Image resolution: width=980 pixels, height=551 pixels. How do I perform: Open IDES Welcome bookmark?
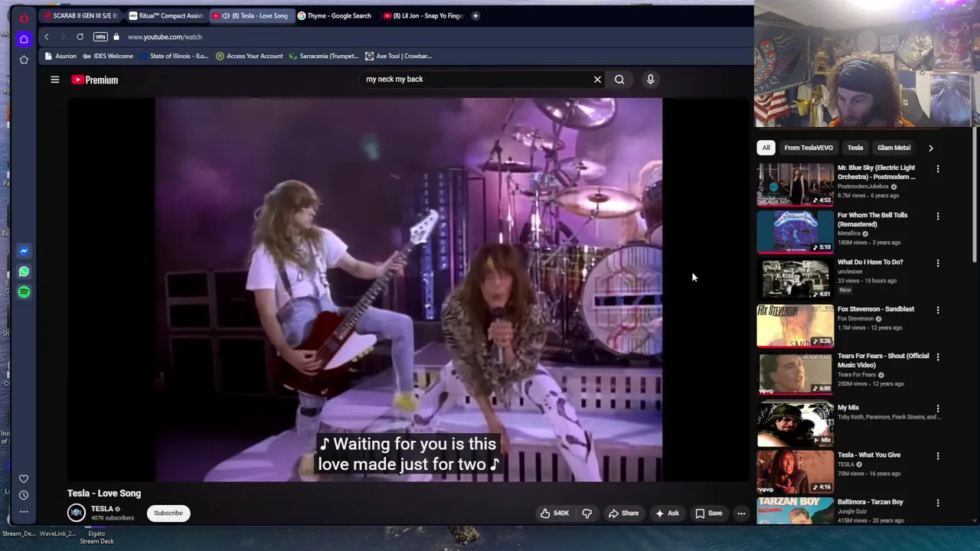[108, 56]
